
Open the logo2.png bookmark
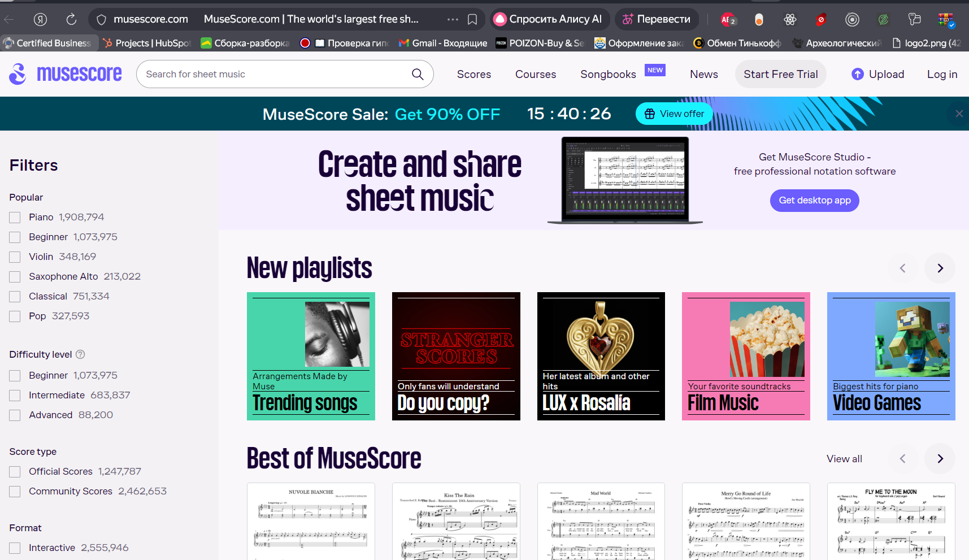[927, 43]
